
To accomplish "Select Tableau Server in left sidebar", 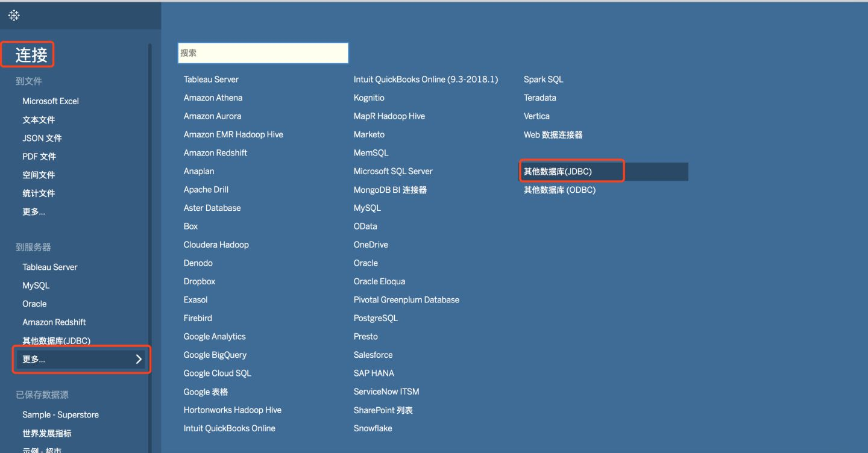I will point(50,267).
